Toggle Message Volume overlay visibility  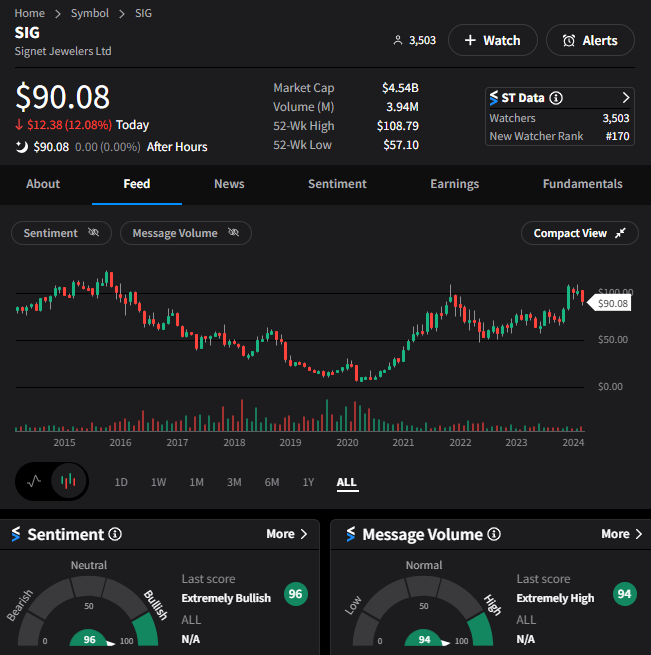pyautogui.click(x=186, y=233)
